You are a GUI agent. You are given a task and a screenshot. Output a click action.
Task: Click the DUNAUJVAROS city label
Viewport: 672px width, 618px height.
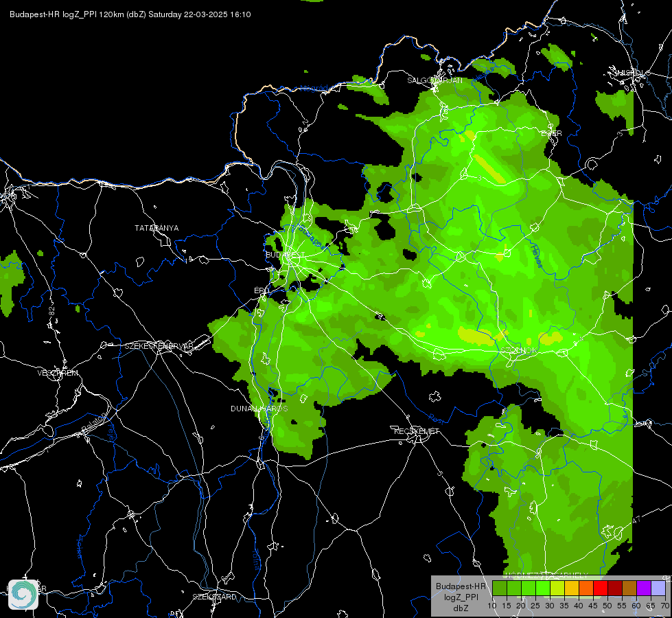click(x=259, y=409)
